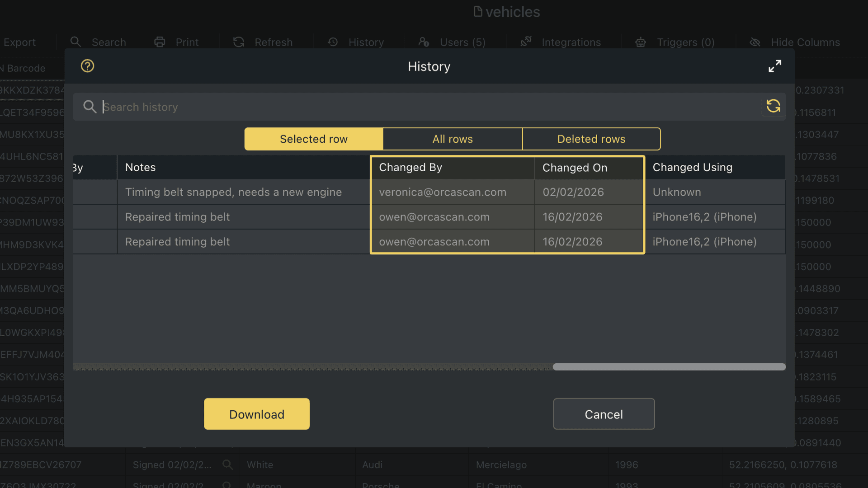Expand the History dialog to fullscreen
Viewport: 868px width, 488px height.
pos(775,66)
